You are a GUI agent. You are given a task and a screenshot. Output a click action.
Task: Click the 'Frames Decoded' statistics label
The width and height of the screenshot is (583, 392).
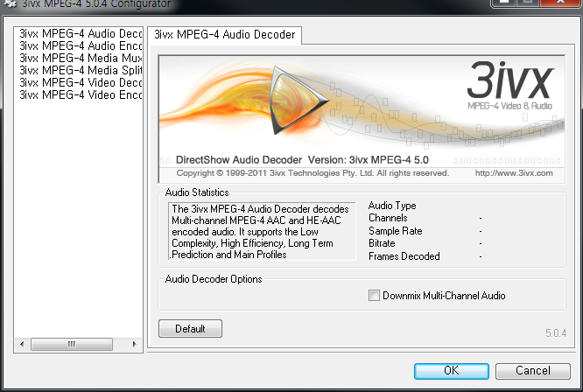click(x=404, y=256)
